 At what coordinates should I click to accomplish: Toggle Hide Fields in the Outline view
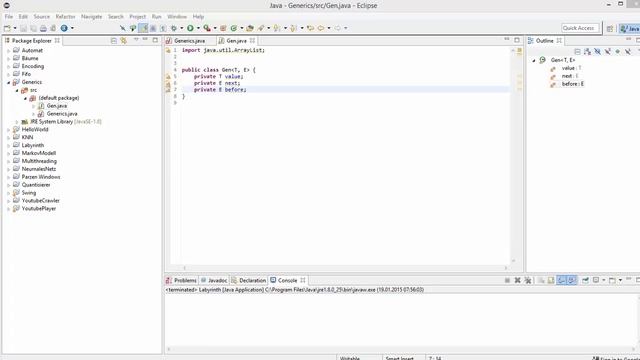pyautogui.click(x=598, y=51)
